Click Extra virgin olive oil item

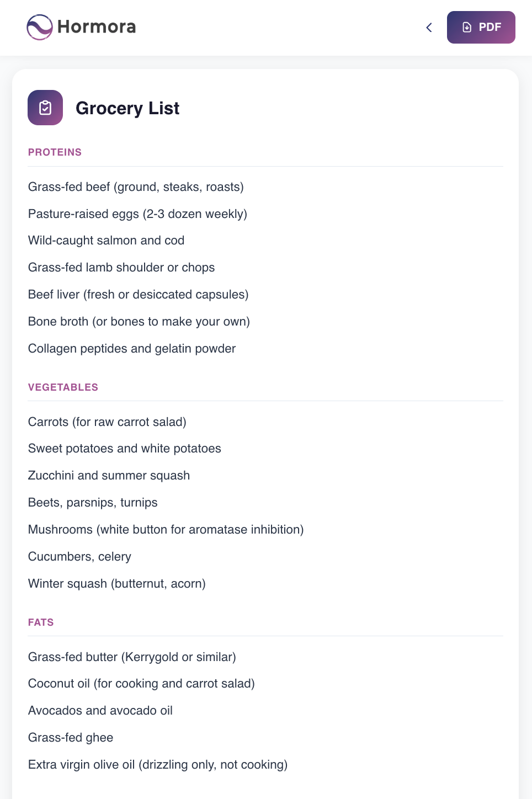coord(158,765)
